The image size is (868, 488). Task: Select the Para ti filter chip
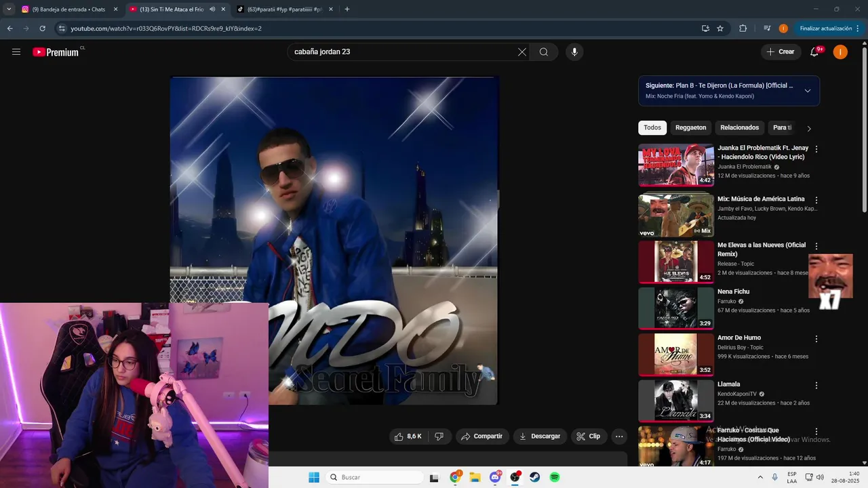pos(782,127)
